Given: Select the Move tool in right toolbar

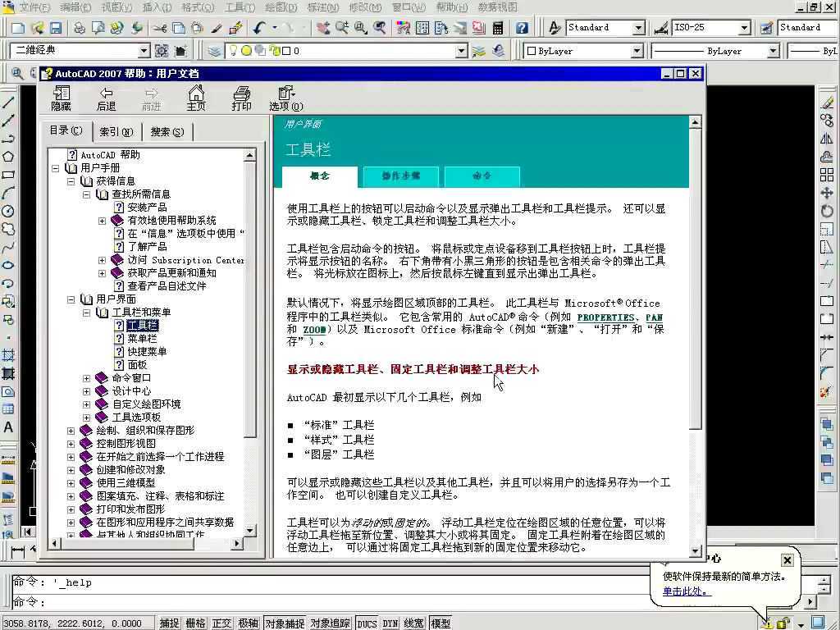Looking at the screenshot, I should [x=827, y=193].
